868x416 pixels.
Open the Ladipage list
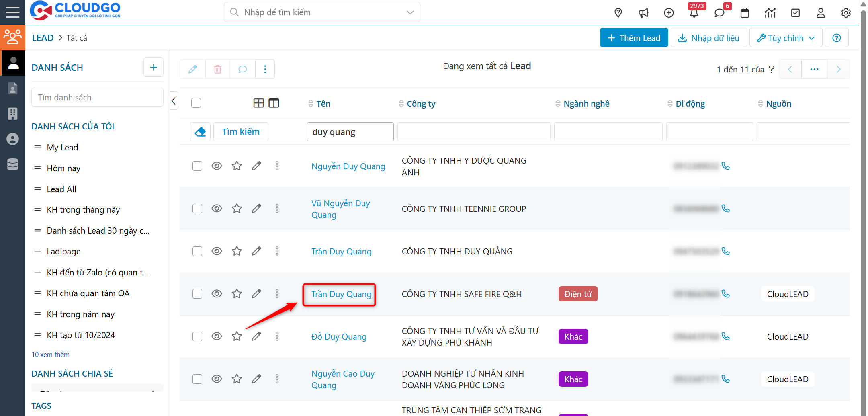(63, 252)
